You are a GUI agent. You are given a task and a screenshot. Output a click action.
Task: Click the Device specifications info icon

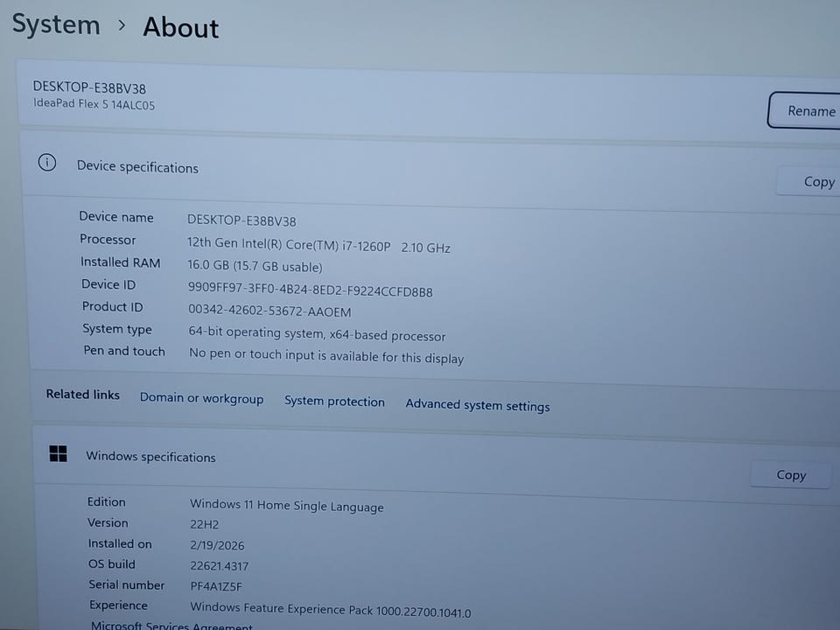[x=47, y=163]
